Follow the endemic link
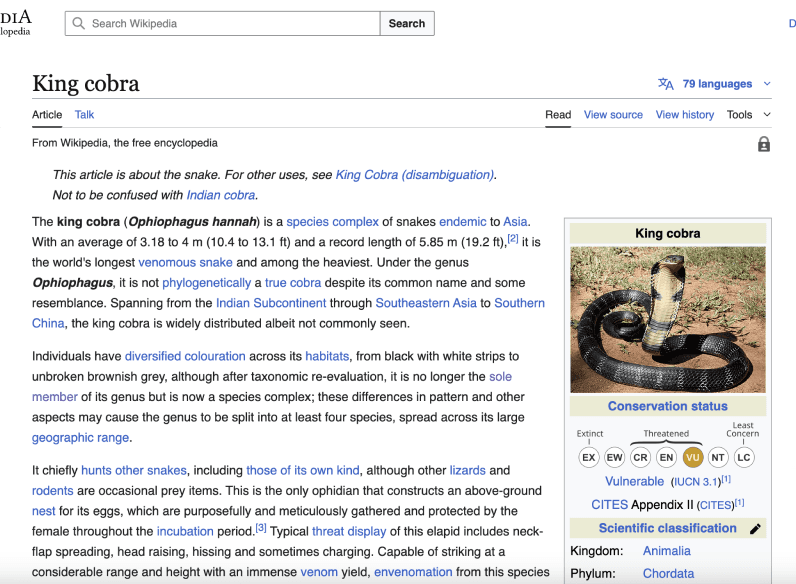Screen dimensions: 796x584 pos(462,222)
